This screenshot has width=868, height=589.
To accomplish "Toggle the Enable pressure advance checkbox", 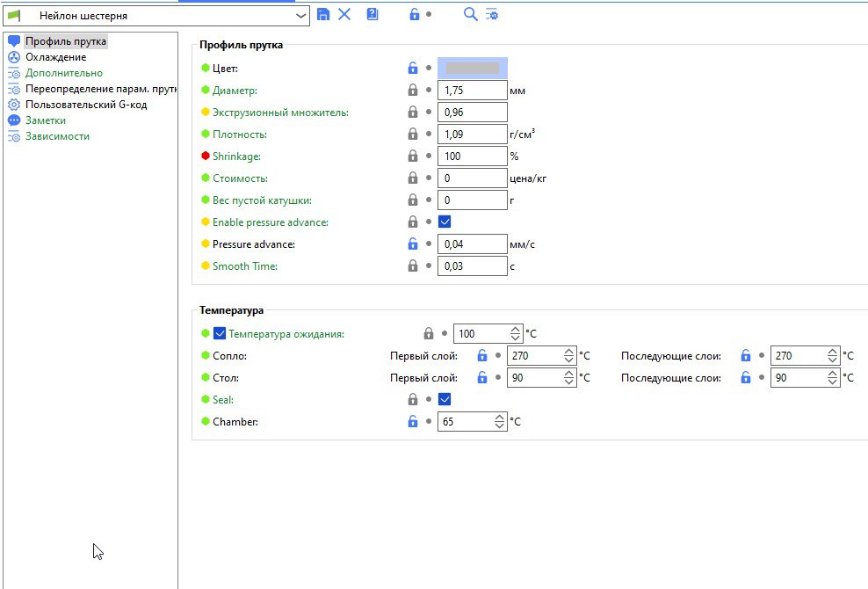I will coord(445,222).
